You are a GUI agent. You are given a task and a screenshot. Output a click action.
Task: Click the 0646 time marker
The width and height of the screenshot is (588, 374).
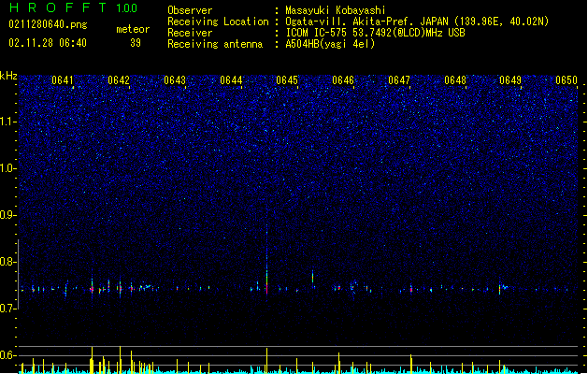(343, 80)
